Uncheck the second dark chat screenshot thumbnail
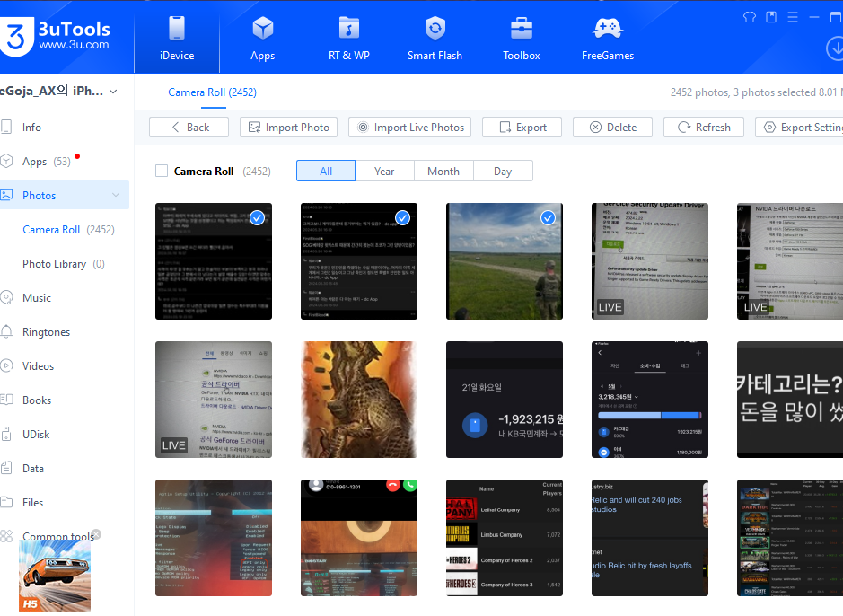 point(403,217)
